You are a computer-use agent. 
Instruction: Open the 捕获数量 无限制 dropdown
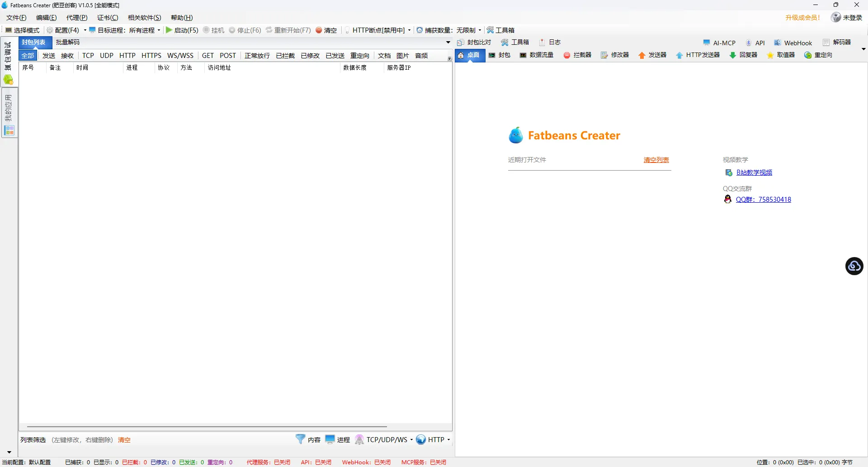449,30
